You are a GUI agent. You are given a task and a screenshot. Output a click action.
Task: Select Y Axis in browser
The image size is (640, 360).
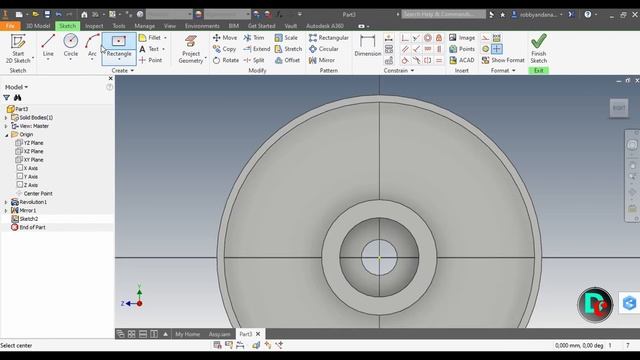pos(27,177)
